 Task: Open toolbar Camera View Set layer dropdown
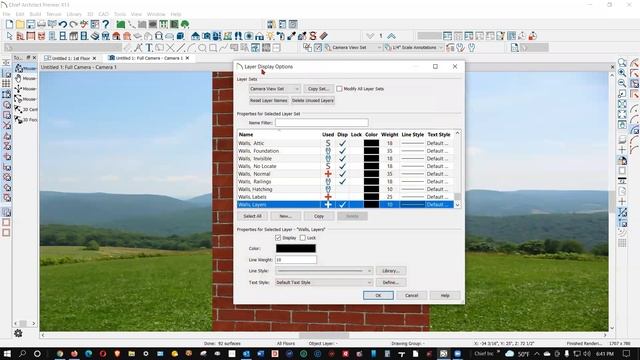[353, 48]
